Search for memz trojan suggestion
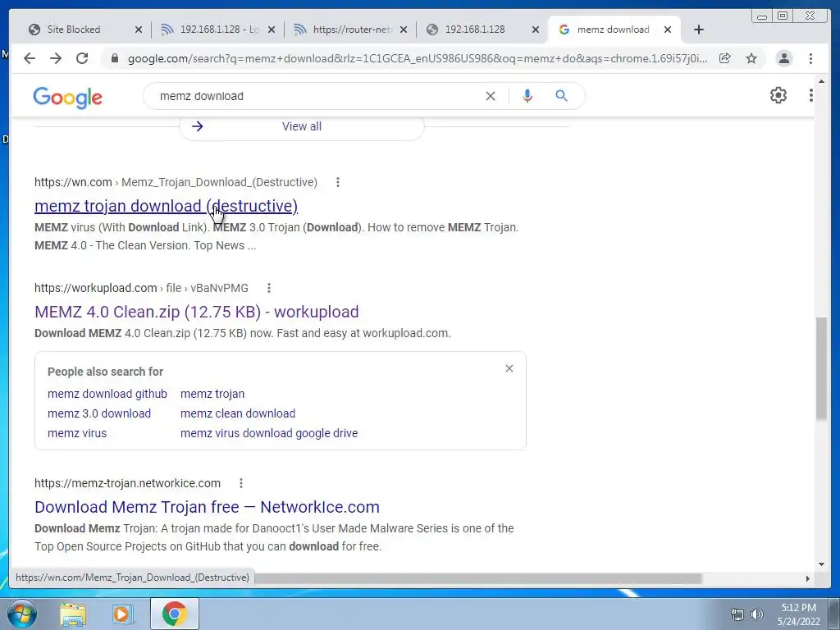The height and width of the screenshot is (630, 840). coord(212,394)
